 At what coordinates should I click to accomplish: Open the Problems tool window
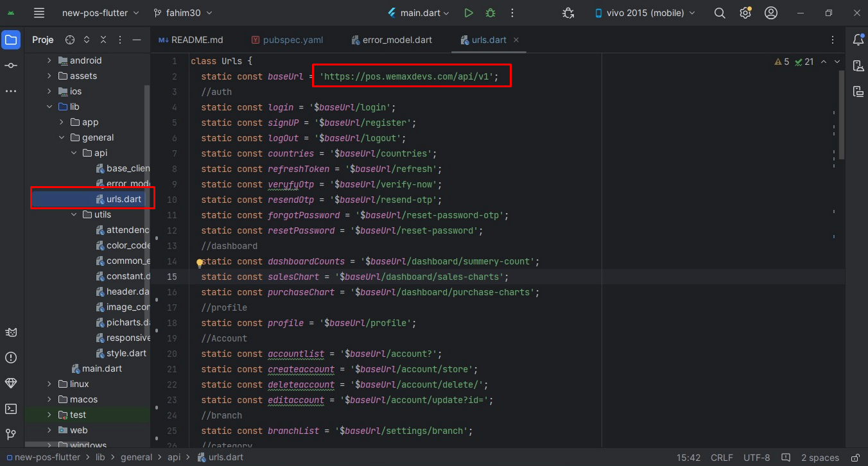coord(11,358)
